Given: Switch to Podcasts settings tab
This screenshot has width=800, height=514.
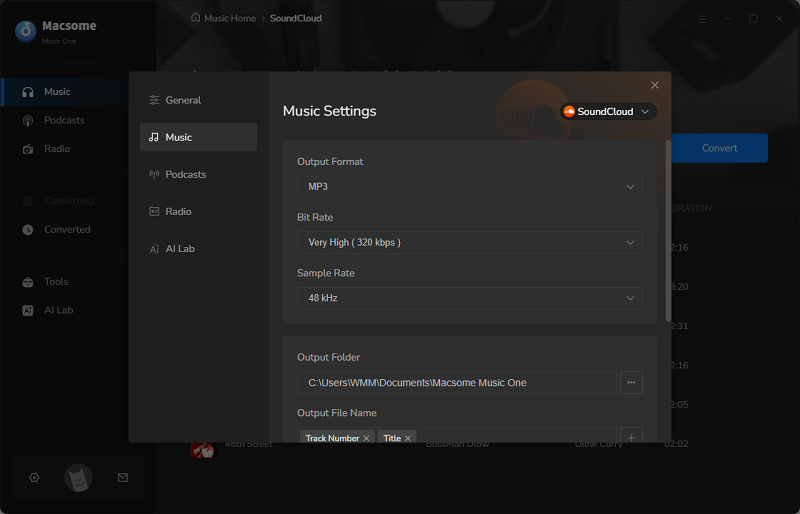Looking at the screenshot, I should (198, 174).
